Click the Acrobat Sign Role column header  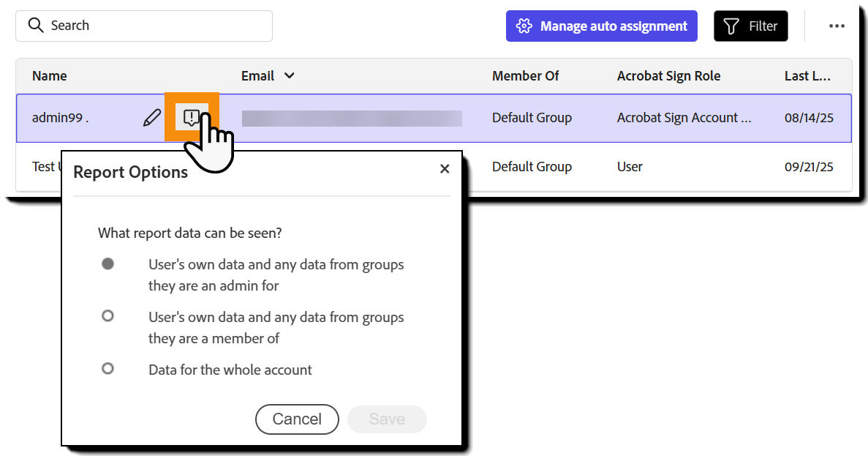[x=668, y=75]
